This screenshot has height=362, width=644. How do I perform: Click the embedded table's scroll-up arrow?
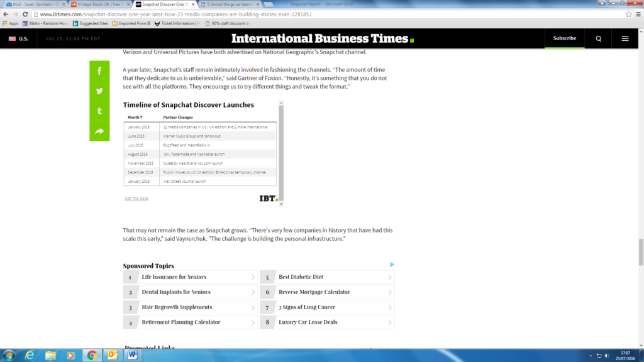point(281,103)
